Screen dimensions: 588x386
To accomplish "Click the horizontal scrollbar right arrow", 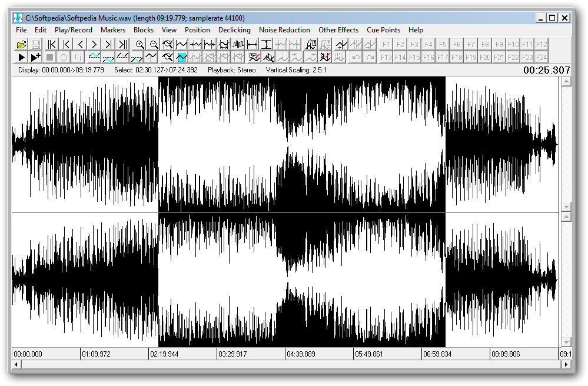I will [567, 365].
